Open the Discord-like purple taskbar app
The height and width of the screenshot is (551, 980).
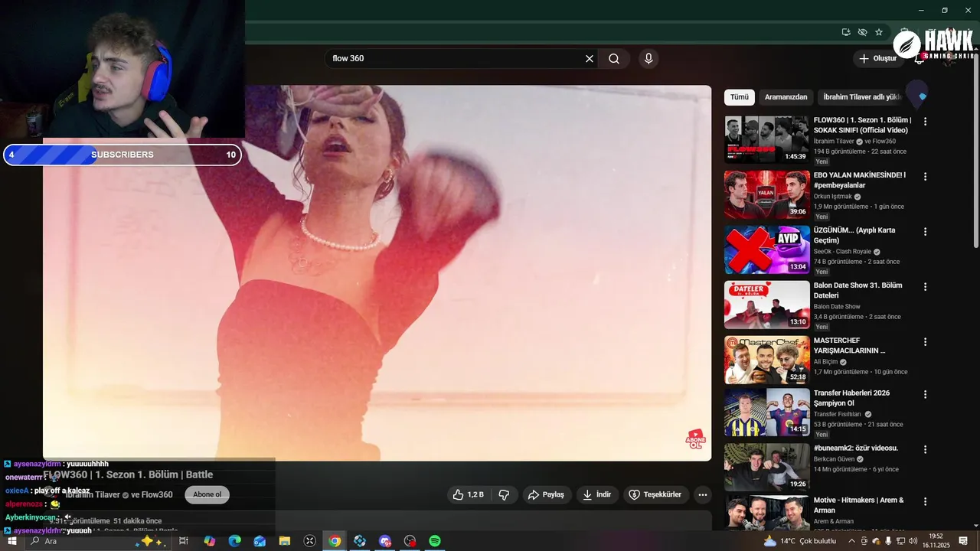pyautogui.click(x=385, y=541)
